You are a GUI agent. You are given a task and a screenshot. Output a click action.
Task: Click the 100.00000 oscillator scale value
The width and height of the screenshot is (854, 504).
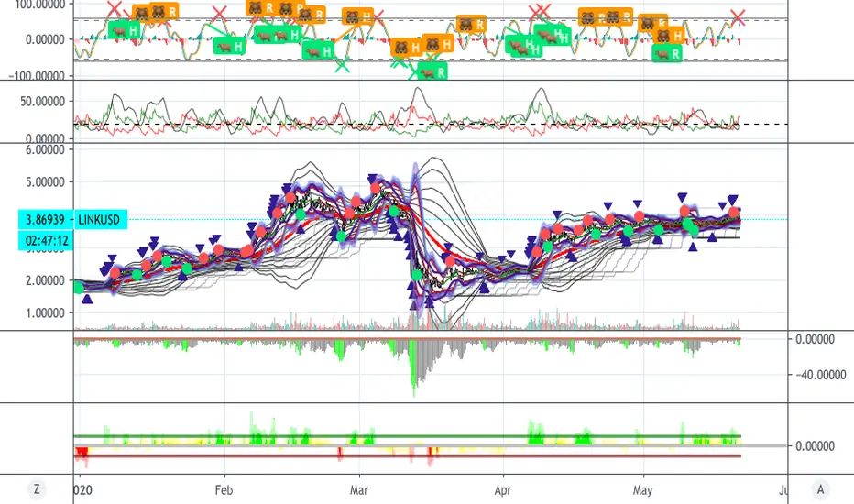39,5
